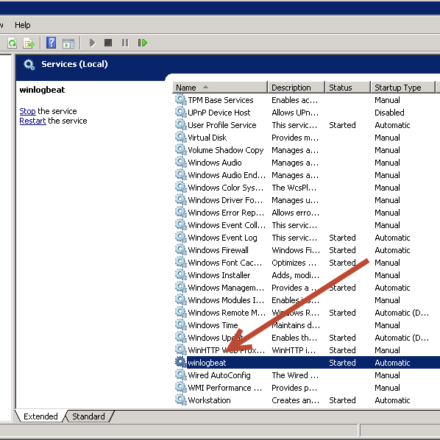440x440 pixels.
Task: Click the gear icon of TPM Base Services
Action: tap(181, 100)
